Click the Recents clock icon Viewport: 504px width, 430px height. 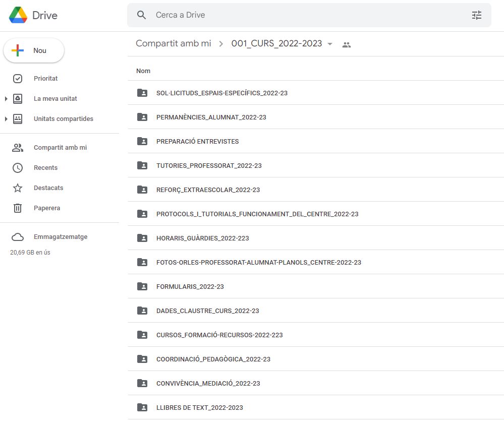pyautogui.click(x=18, y=168)
